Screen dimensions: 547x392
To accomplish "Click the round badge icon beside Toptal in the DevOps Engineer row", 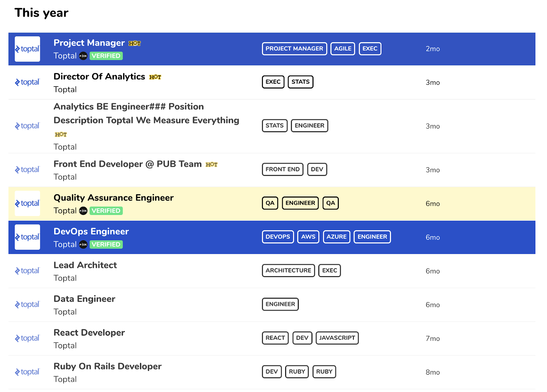I will pyautogui.click(x=83, y=244).
